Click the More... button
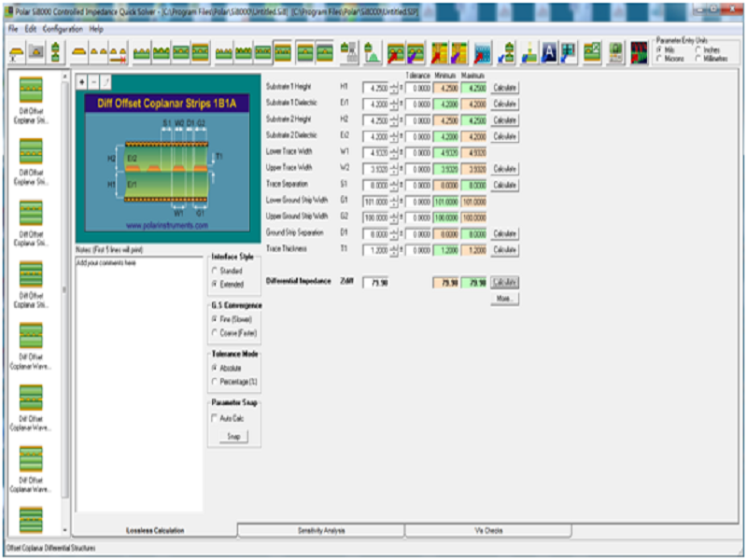Viewport: 747px width, 560px height. tap(505, 299)
